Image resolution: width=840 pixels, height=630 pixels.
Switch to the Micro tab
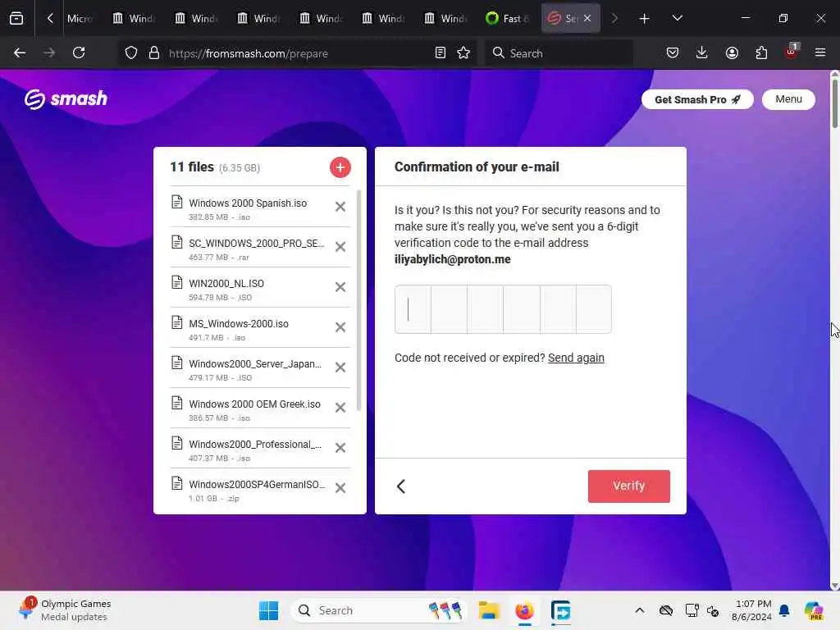click(x=80, y=19)
